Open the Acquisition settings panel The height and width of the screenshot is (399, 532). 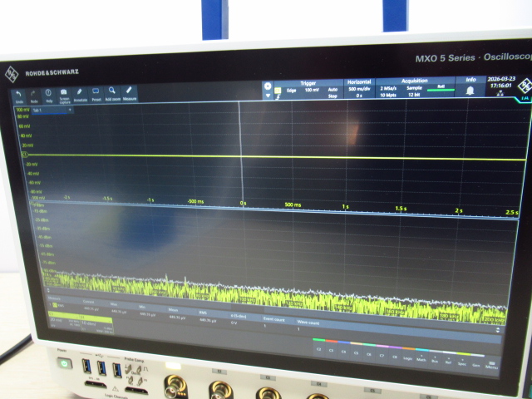point(415,86)
